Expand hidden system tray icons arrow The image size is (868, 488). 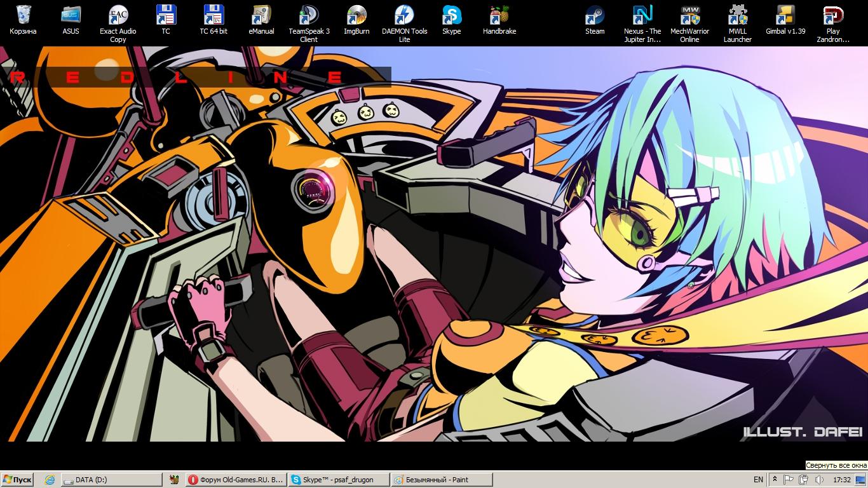(x=775, y=480)
